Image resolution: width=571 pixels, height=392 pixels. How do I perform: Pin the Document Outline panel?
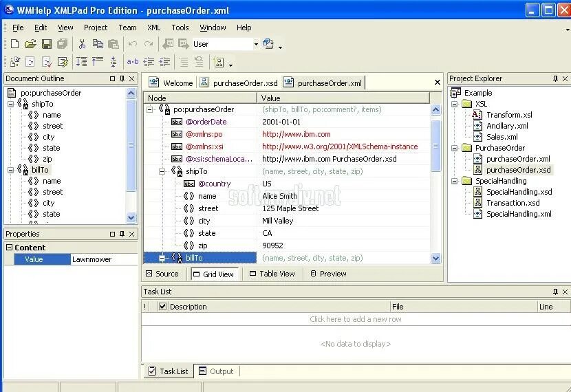[x=122, y=78]
